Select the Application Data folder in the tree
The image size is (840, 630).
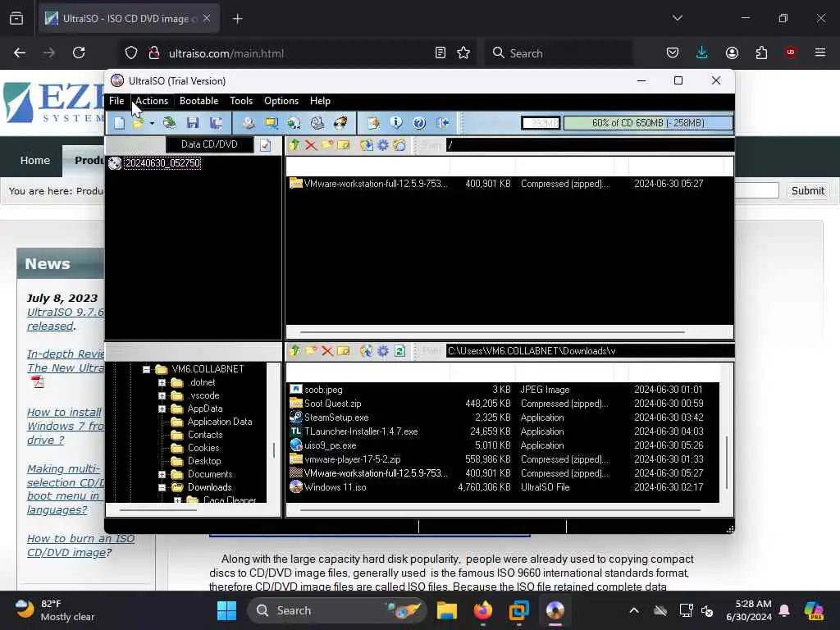220,422
